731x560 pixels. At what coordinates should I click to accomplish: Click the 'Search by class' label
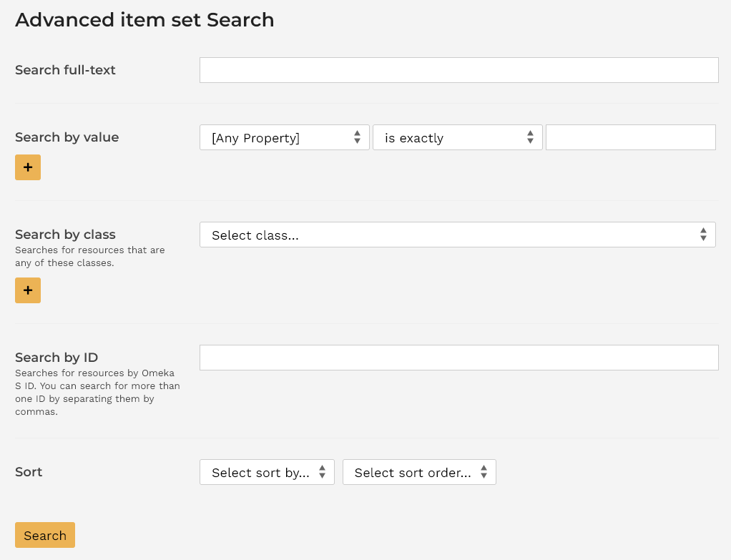65,234
